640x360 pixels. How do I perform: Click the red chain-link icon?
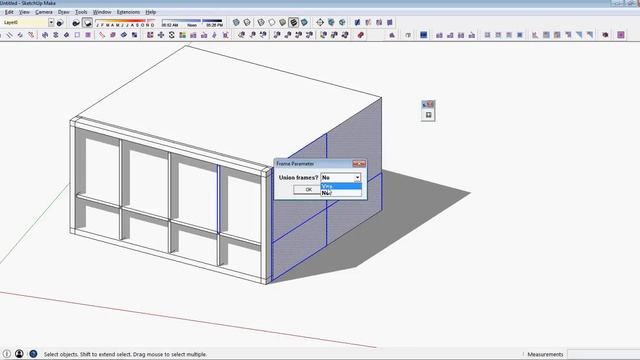click(360, 35)
